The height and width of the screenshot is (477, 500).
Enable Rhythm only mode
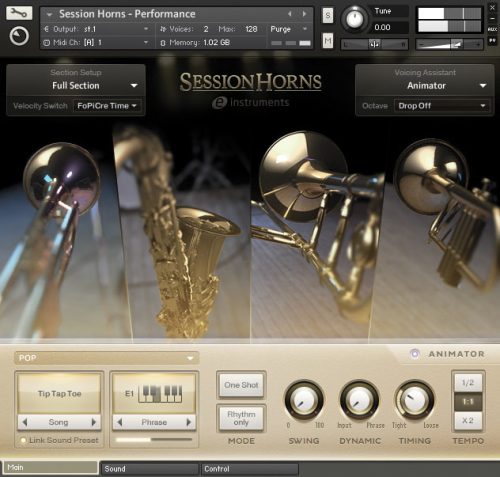[x=241, y=418]
